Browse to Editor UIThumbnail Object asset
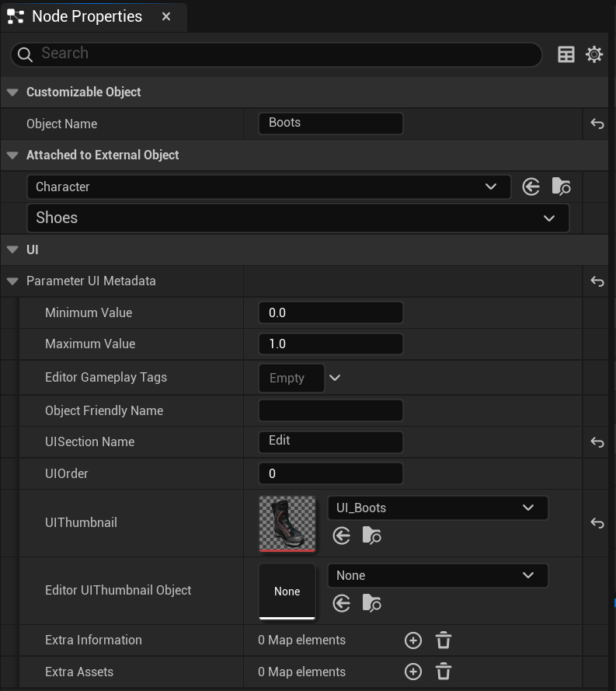Viewport: 616px width, 691px height. pyautogui.click(x=371, y=603)
